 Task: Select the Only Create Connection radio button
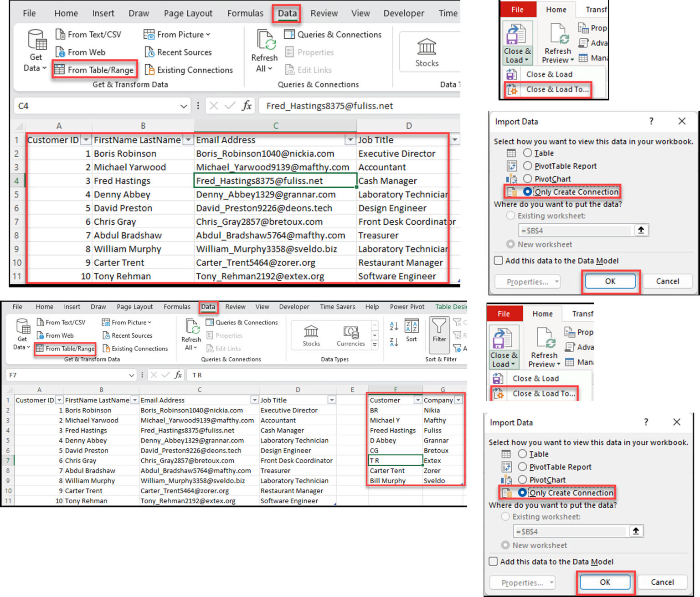(x=574, y=191)
